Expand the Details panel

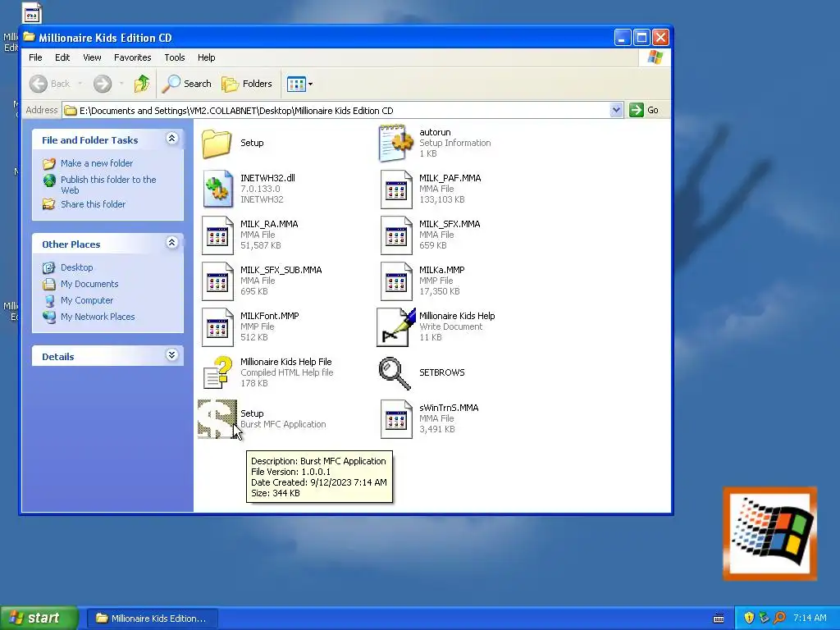171,355
